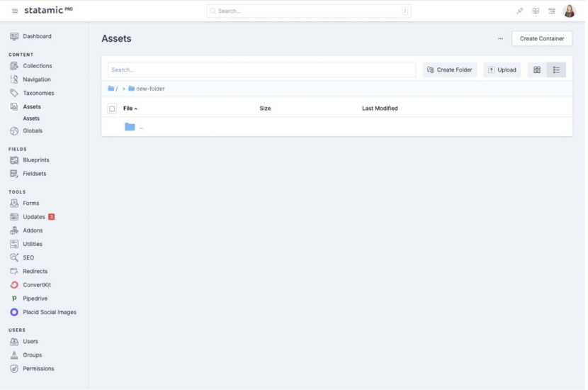Image resolution: width=588 pixels, height=390 pixels.
Task: Toggle the select-all files checkbox
Action: point(112,108)
